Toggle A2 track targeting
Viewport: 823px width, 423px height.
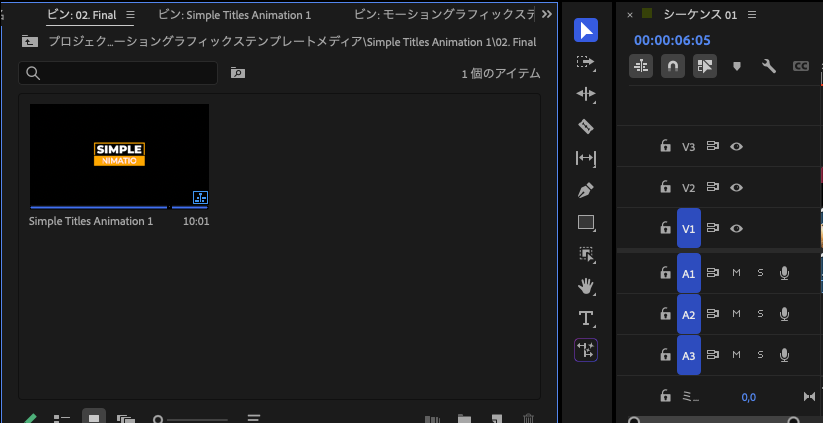pos(689,314)
